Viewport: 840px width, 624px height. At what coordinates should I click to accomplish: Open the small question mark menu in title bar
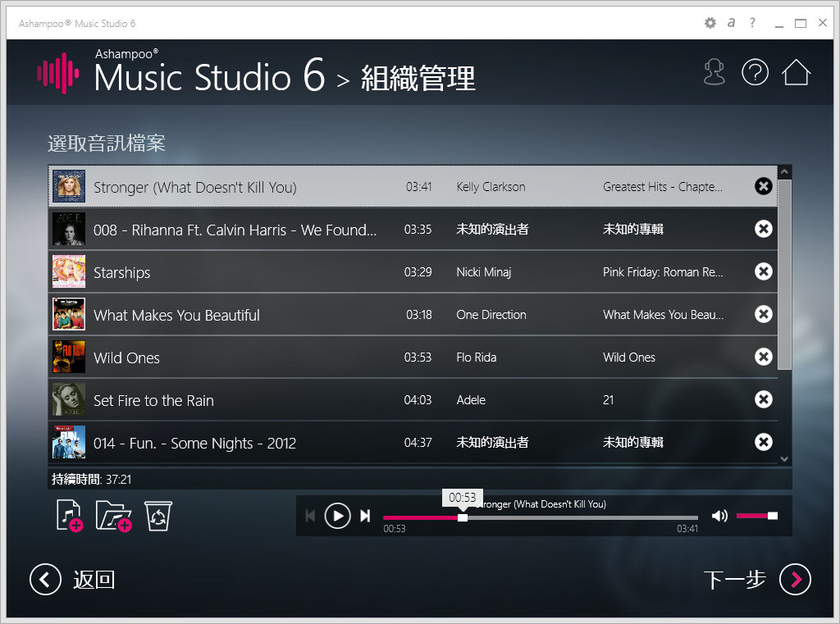tap(753, 23)
